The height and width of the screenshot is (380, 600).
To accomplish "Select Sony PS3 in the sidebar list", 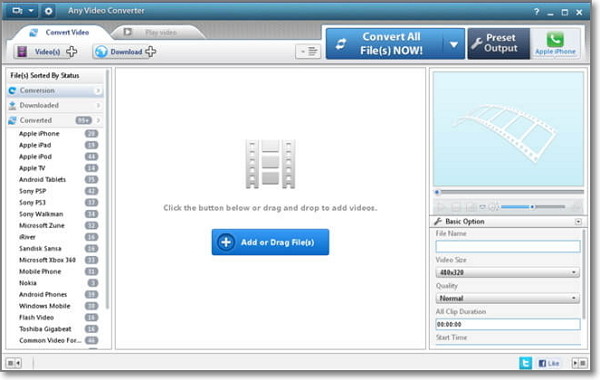I will (x=32, y=202).
